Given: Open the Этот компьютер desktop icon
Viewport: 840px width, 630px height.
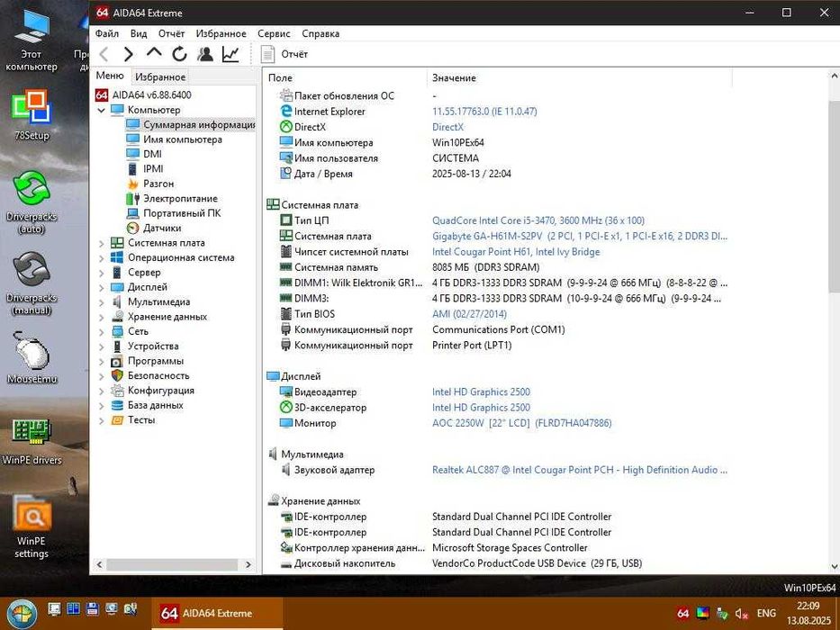Looking at the screenshot, I should coord(32,40).
